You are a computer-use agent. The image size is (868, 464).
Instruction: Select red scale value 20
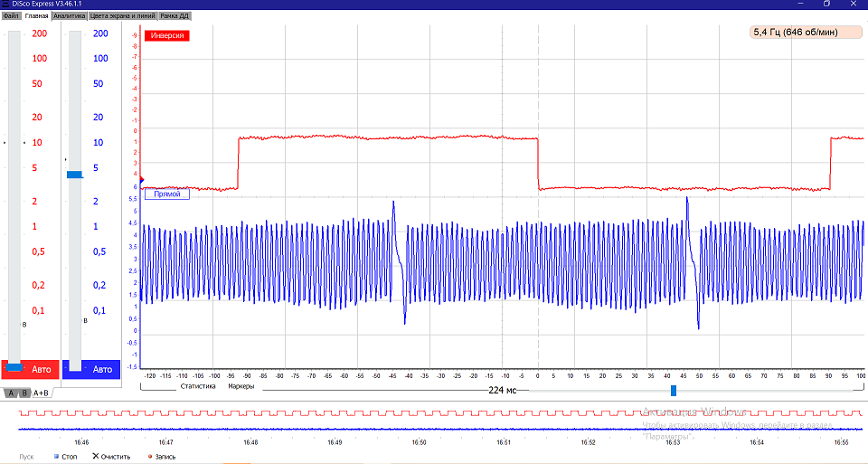[37, 118]
